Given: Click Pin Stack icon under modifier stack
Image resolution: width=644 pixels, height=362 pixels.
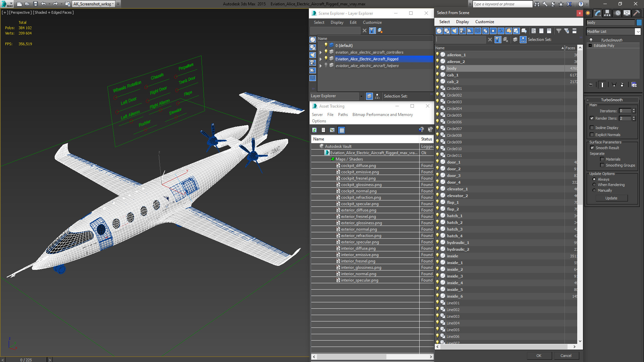Looking at the screenshot, I should [x=591, y=85].
